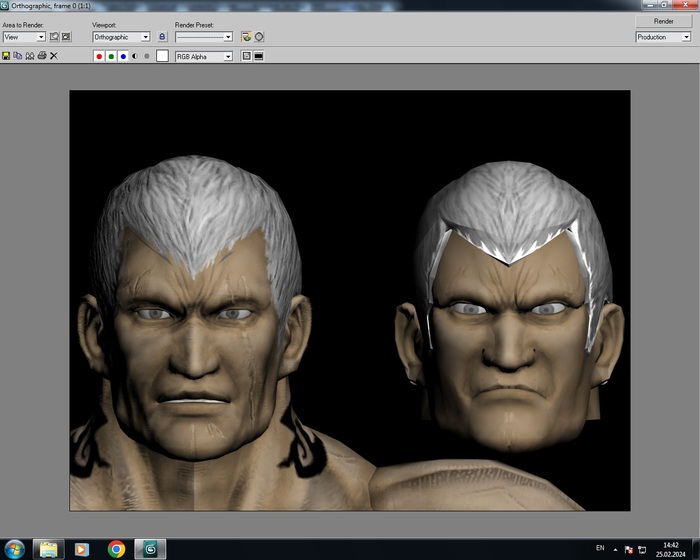700x560 pixels.
Task: Click the Auto Region Selected icon
Action: point(67,37)
